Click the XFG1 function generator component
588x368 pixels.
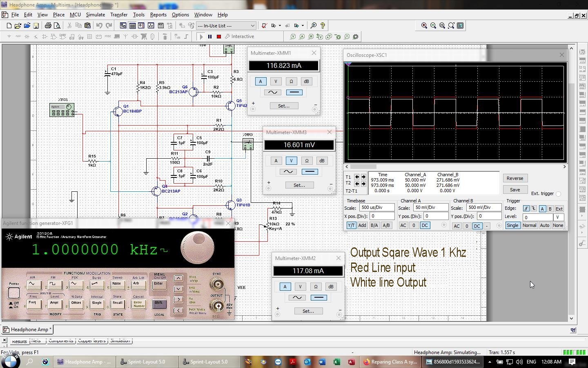62,110
